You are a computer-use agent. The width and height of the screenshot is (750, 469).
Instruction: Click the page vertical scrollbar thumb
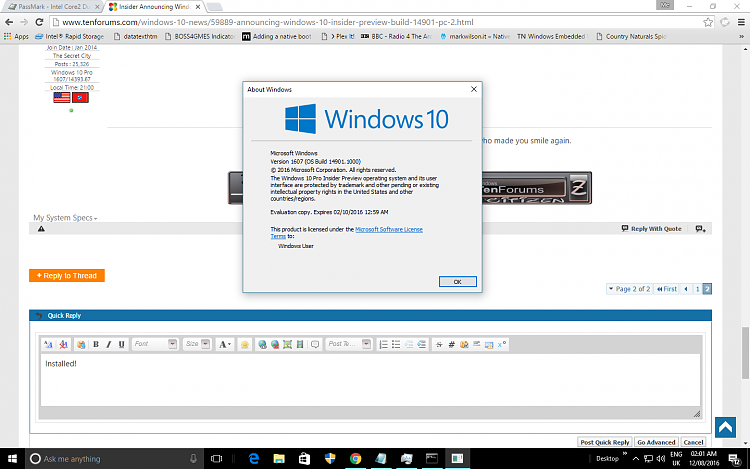[x=745, y=353]
